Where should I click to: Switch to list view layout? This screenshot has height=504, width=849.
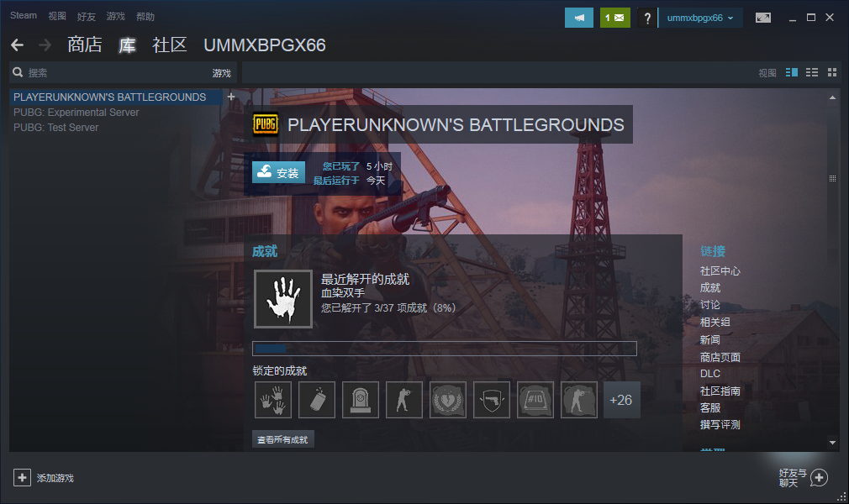[x=812, y=72]
